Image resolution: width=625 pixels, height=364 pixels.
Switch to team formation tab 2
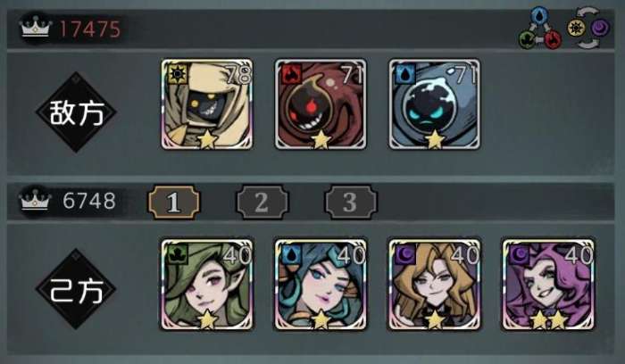tap(262, 202)
